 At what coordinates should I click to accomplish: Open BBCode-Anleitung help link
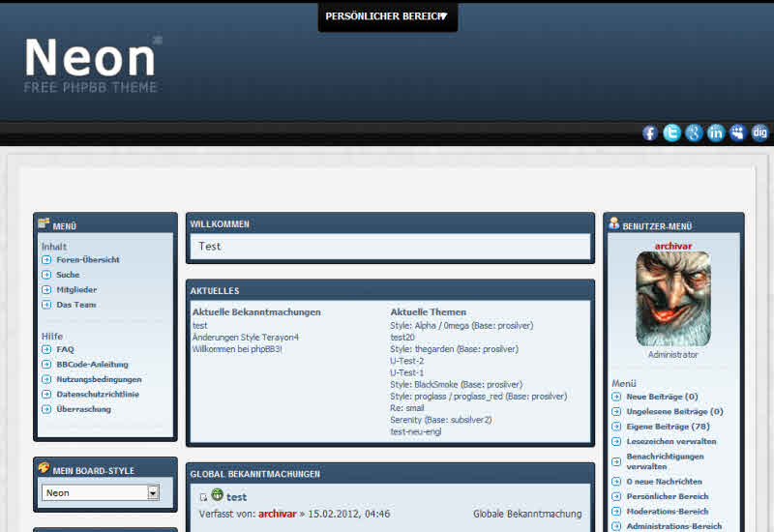coord(92,365)
